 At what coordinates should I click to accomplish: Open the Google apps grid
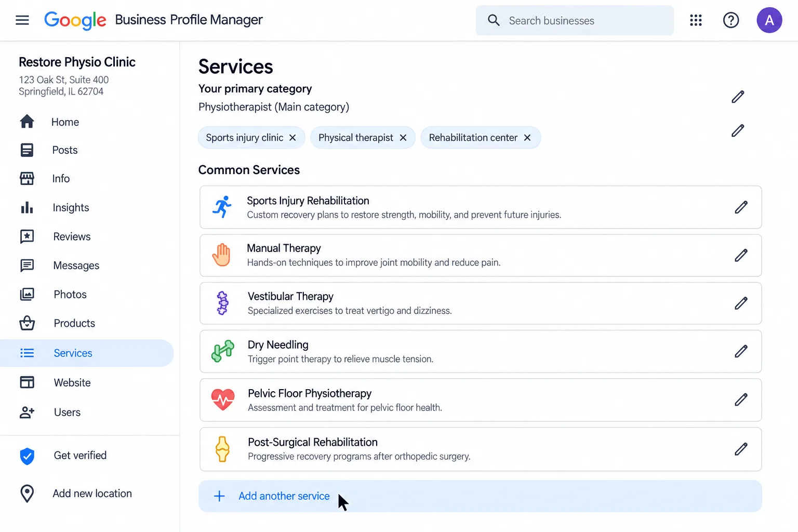(x=696, y=20)
